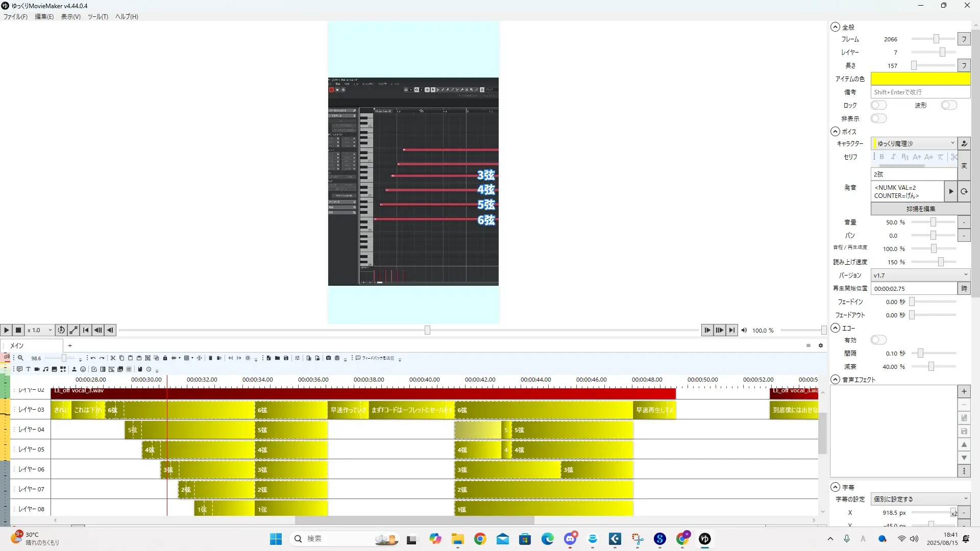Click the 抑揚を編集 button
This screenshot has width=980, height=551.
click(920, 209)
